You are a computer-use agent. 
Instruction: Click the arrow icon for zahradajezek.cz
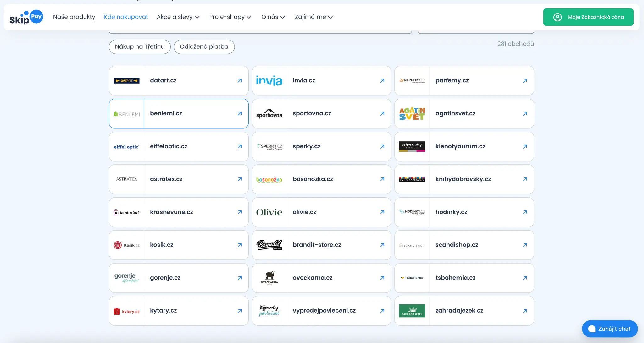pyautogui.click(x=525, y=311)
